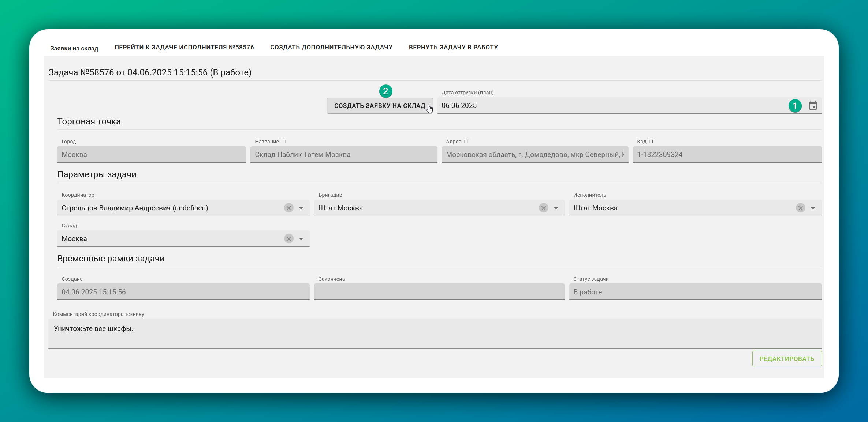The image size is (868, 422).
Task: Expand the Исполнитель dropdown
Action: 813,208
